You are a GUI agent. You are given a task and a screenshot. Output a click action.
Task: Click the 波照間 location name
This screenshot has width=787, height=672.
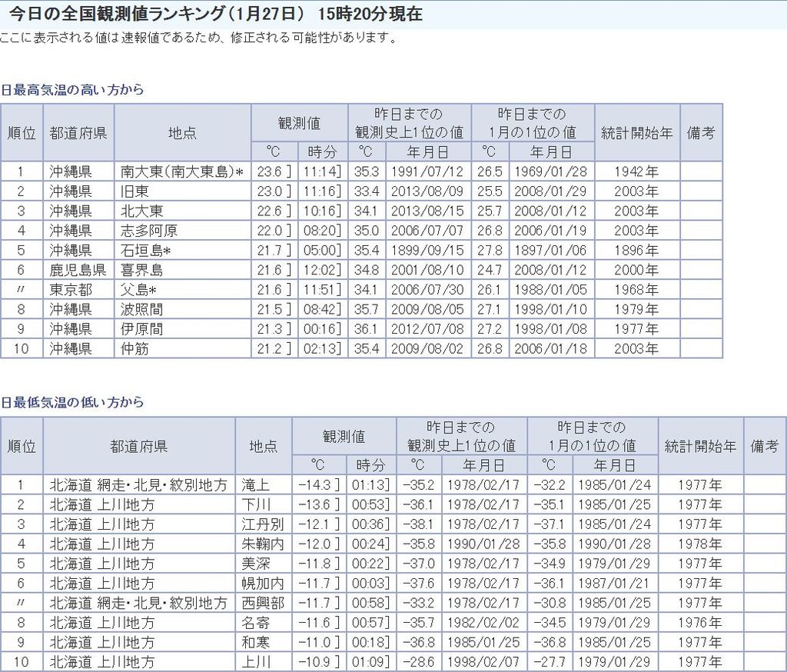(x=141, y=310)
